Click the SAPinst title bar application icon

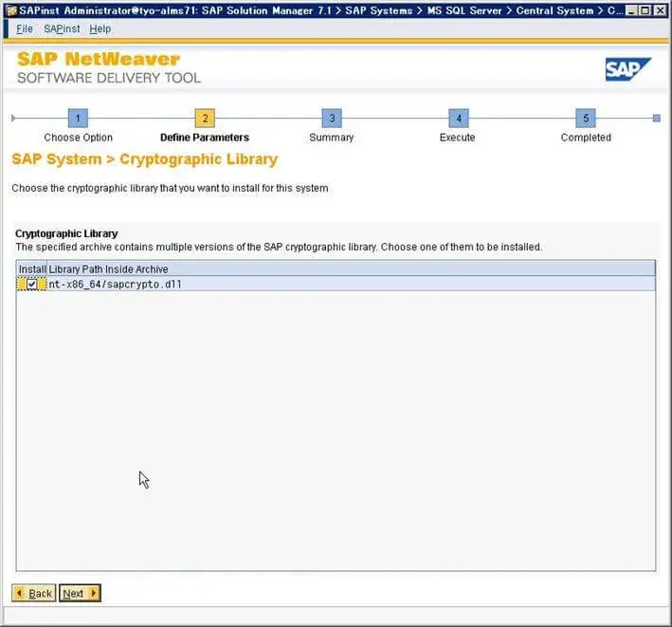[x=11, y=10]
